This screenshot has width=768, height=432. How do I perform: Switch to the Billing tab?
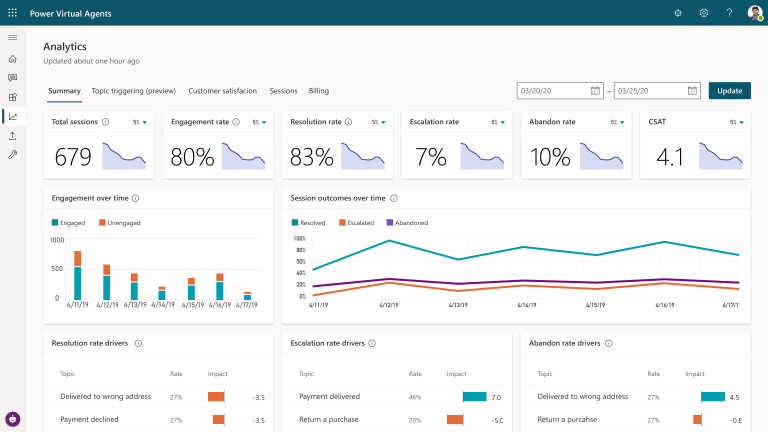319,91
